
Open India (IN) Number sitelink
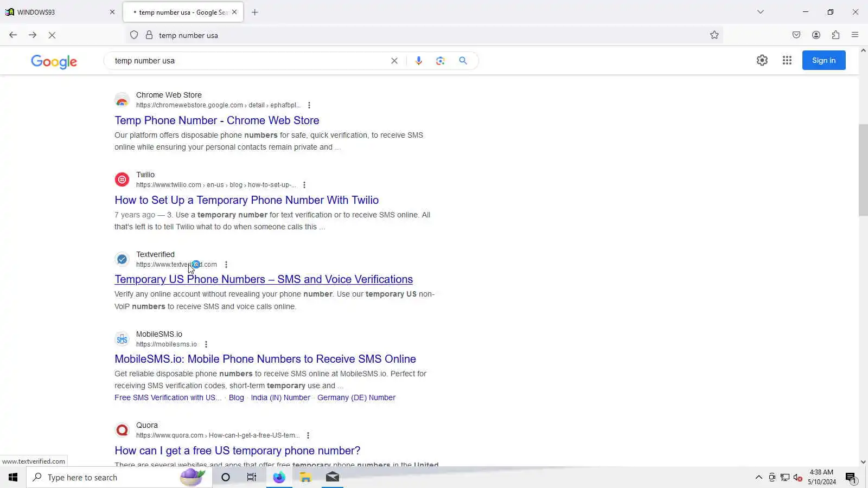coord(280,397)
